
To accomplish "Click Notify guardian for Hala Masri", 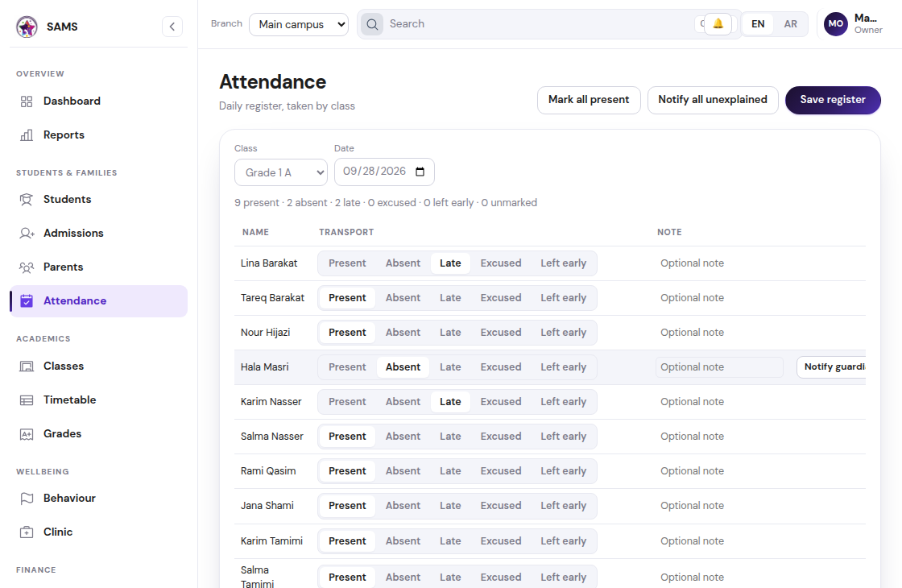I will tap(831, 367).
